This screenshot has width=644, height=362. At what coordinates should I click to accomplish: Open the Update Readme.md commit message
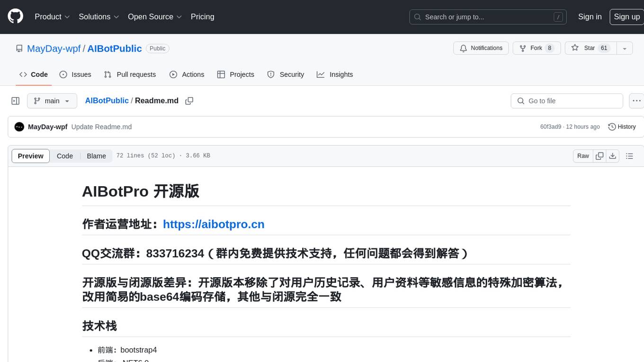coord(101,127)
